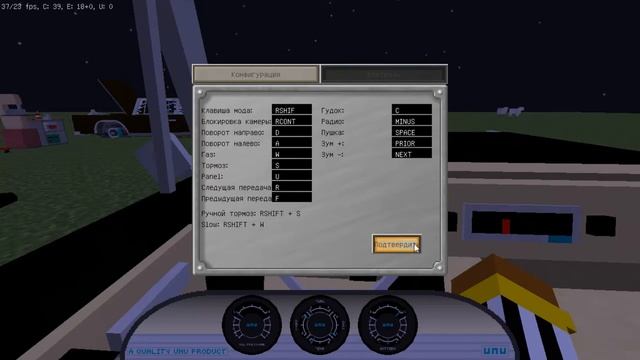The image size is (640, 360).
Task: Click the Предидущая передача label
Action: point(236,199)
